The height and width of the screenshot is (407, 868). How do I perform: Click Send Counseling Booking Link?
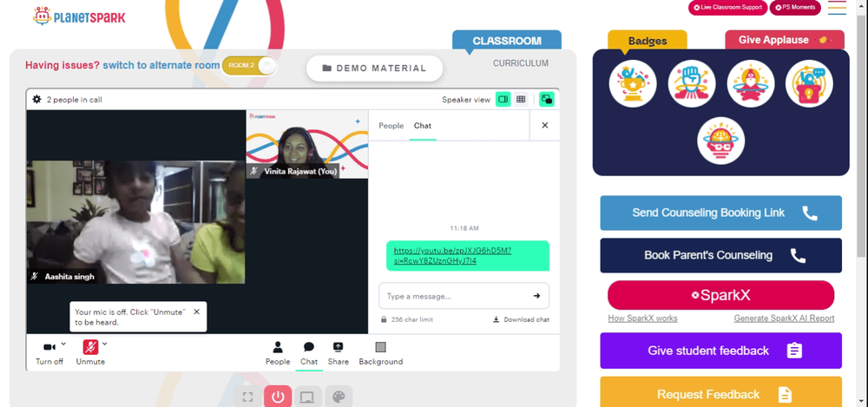(720, 213)
